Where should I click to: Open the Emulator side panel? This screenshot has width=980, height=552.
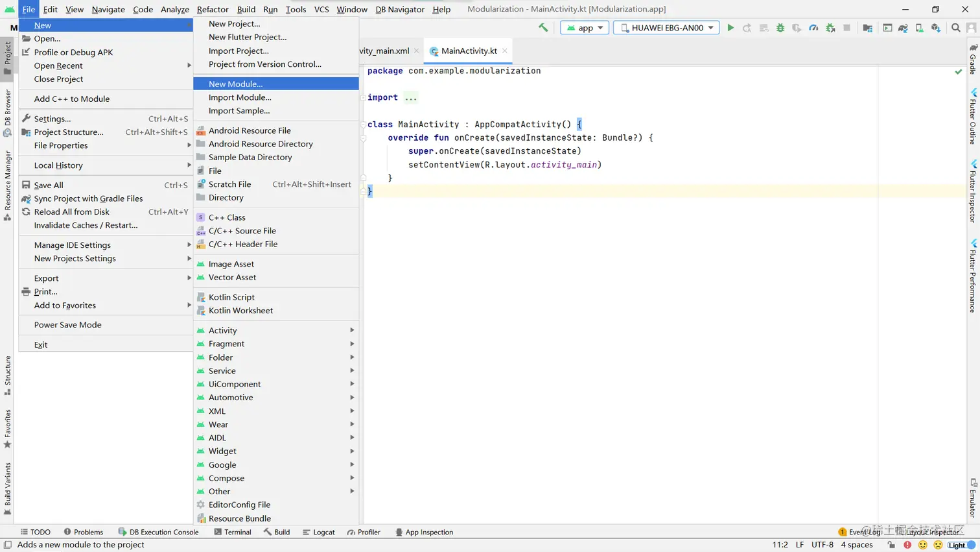[973, 498]
